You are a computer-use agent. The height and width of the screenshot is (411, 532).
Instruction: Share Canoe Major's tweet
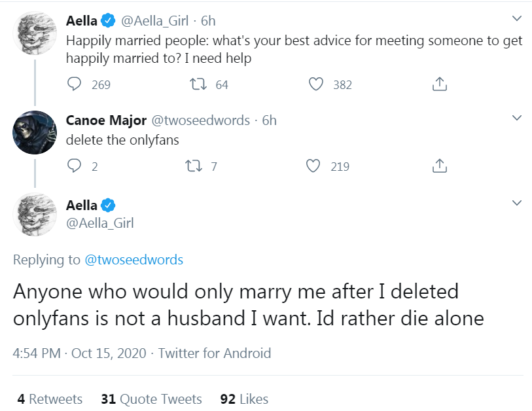click(440, 166)
